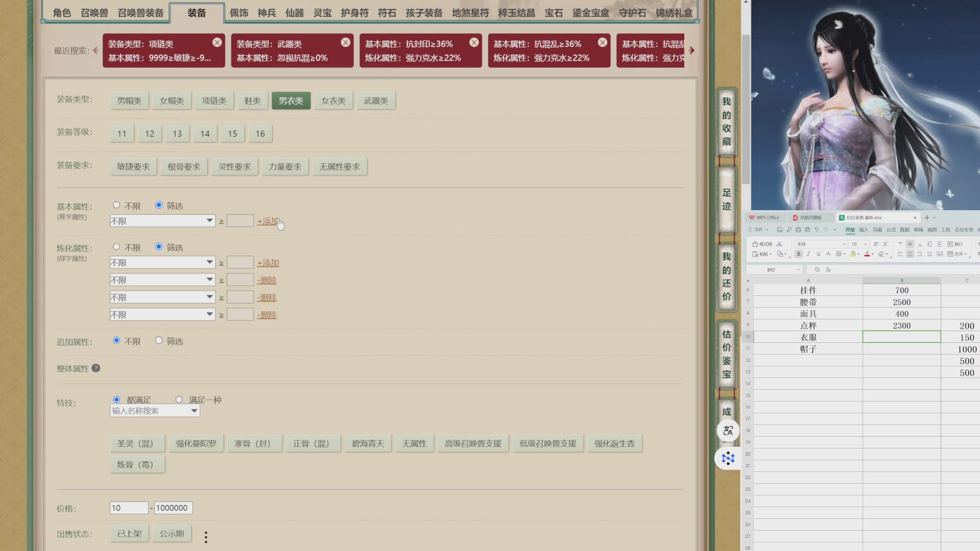Select the 灵性要求 requirement button
This screenshot has width=980, height=551.
coord(234,166)
